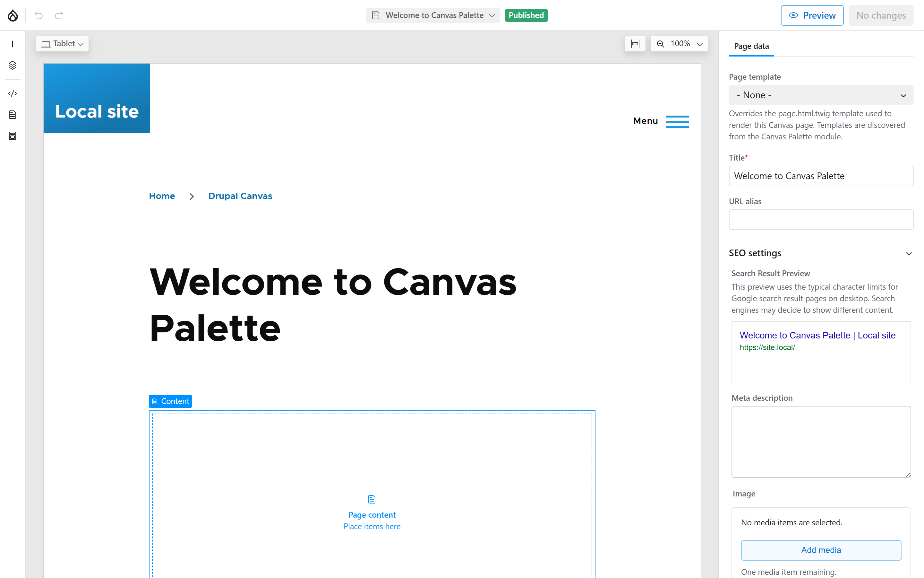The image size is (924, 578).
Task: Open the Welcome to Canvas Palette page selector
Action: click(432, 15)
